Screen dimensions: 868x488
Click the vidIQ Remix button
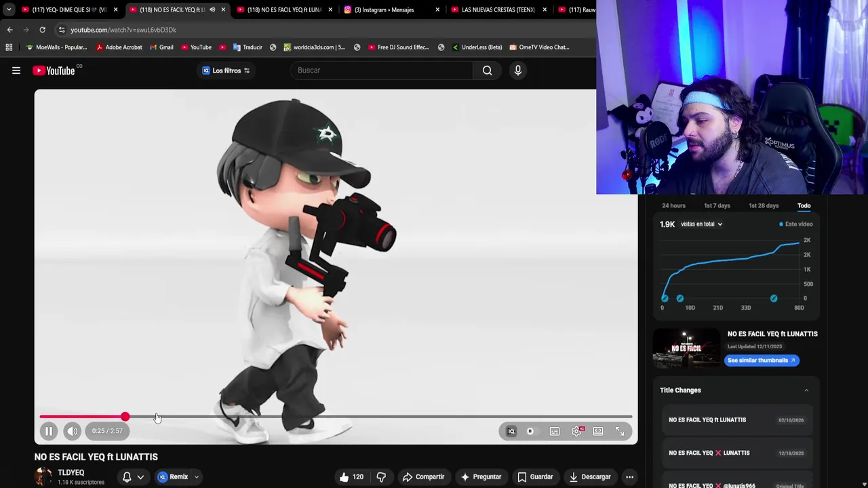point(173,477)
